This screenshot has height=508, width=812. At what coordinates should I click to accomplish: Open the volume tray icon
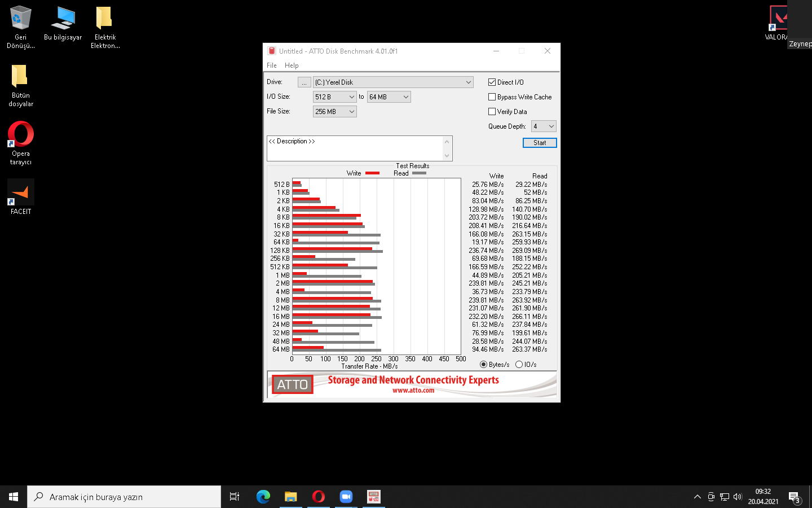point(738,497)
